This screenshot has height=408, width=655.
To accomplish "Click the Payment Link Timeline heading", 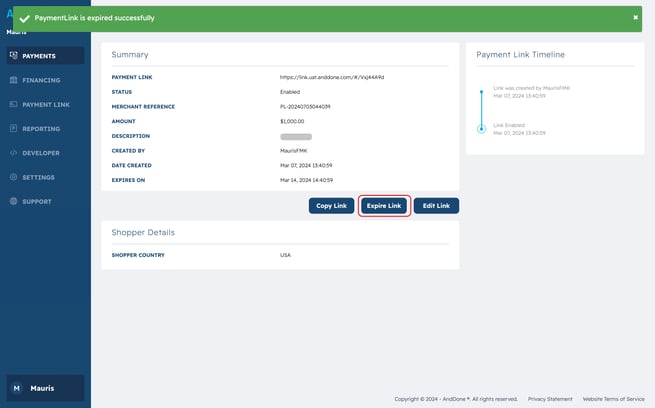I will pos(520,55).
